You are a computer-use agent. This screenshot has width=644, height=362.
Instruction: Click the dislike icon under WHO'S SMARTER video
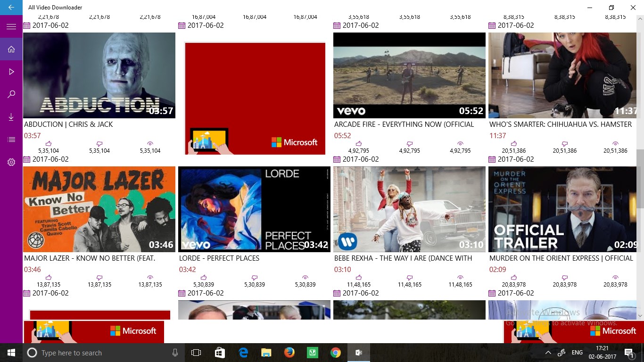click(x=565, y=144)
